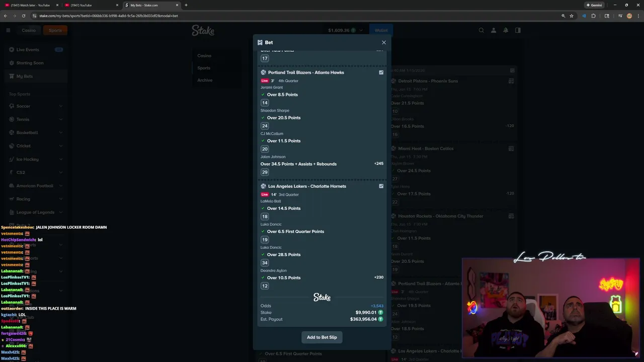
Task: Click the Tennis icon in sidebar
Action: [12, 119]
